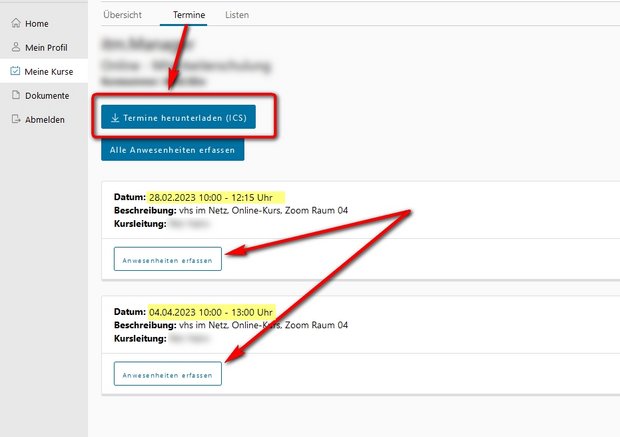The width and height of the screenshot is (620, 437).
Task: Click the Termine herunterladen (ICS) label
Action: [x=185, y=118]
